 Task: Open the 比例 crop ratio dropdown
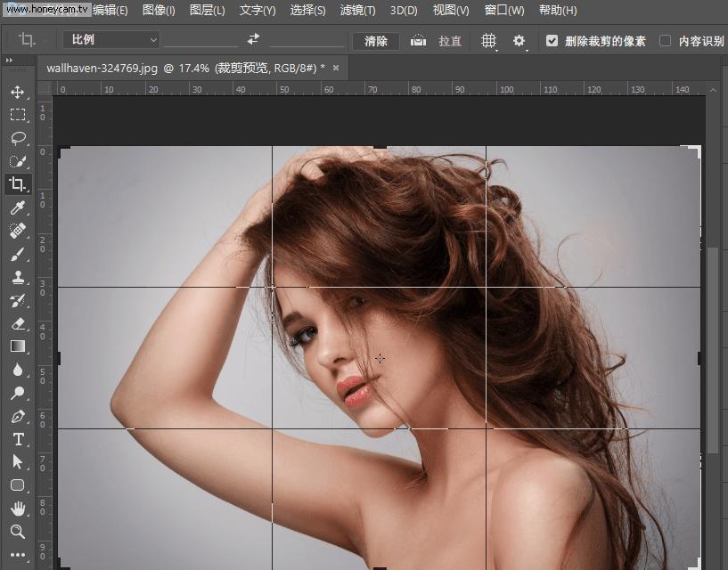[111, 40]
